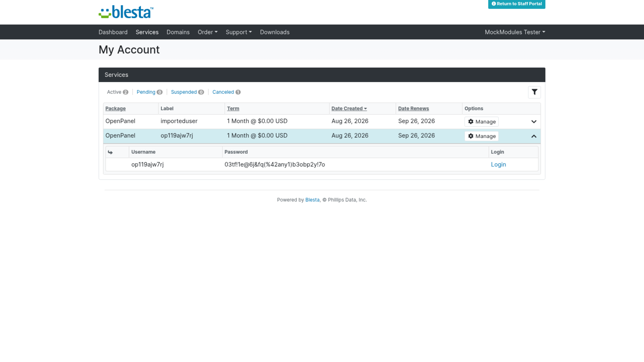Sort services by Term column
This screenshot has height=362, width=644.
233,109
